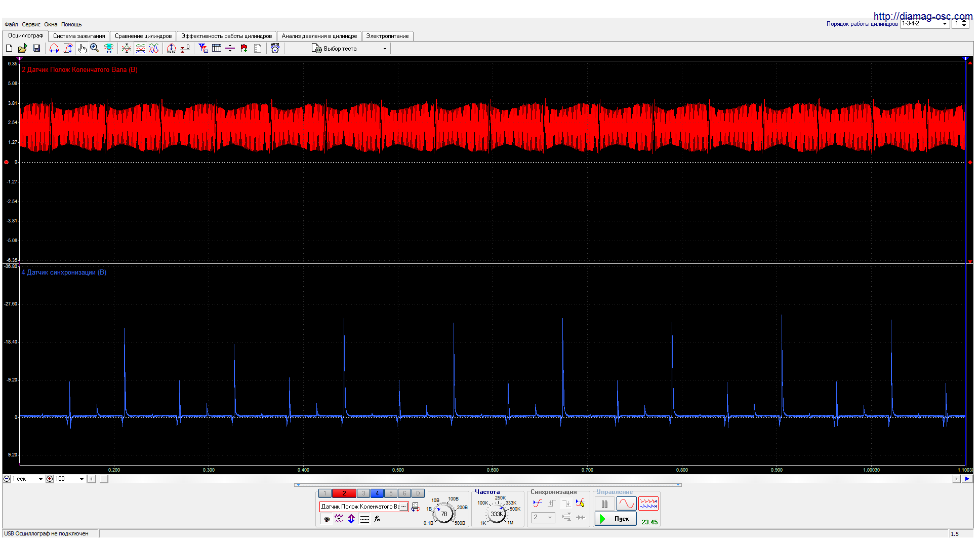The width and height of the screenshot is (980, 540).
Task: Click the frequency knob 333K
Action: [497, 514]
